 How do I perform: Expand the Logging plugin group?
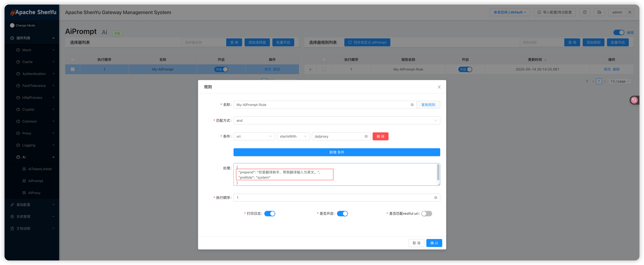coord(32,145)
